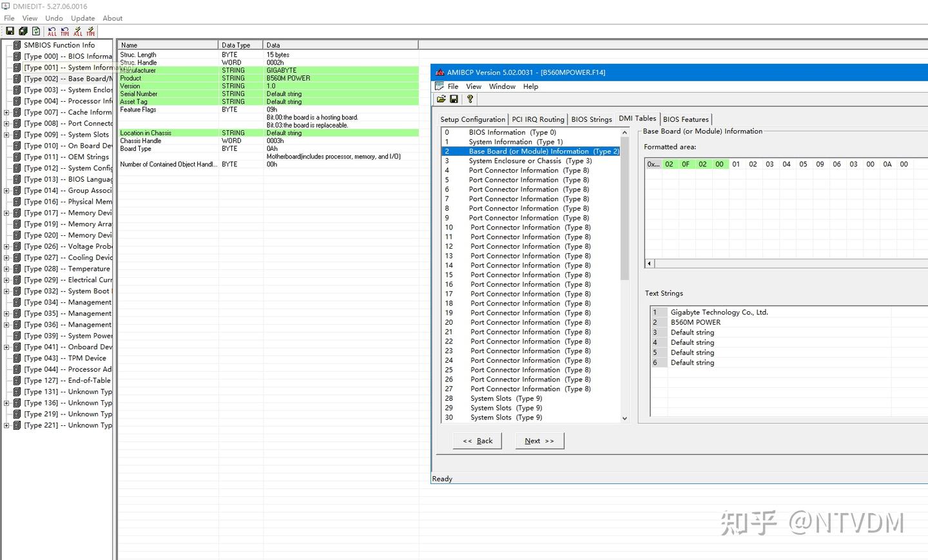Click the Update TYPE toolbar icon in DMIEDIT
Screen dimensions: 928x560
click(x=91, y=31)
